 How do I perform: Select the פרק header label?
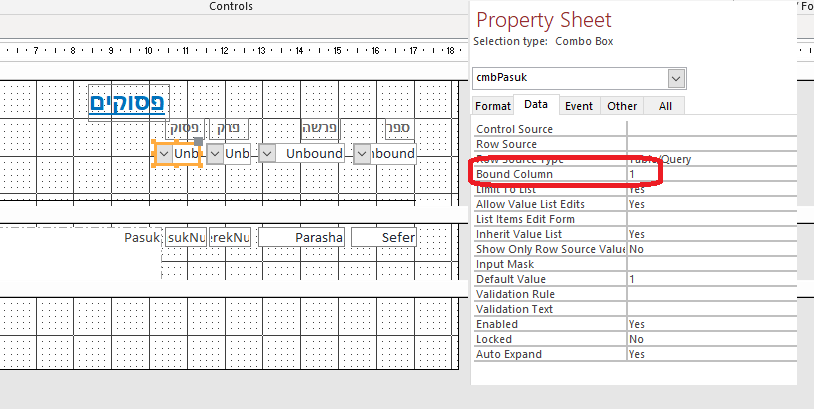point(227,128)
